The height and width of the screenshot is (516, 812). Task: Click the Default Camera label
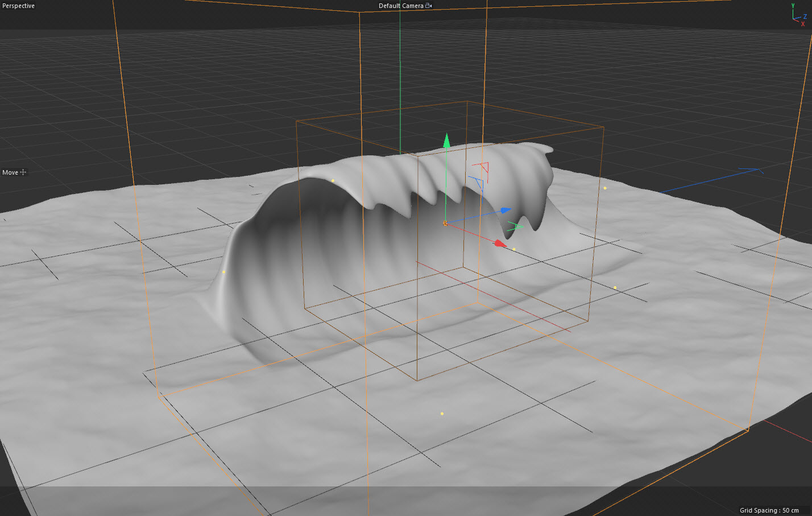pos(401,6)
